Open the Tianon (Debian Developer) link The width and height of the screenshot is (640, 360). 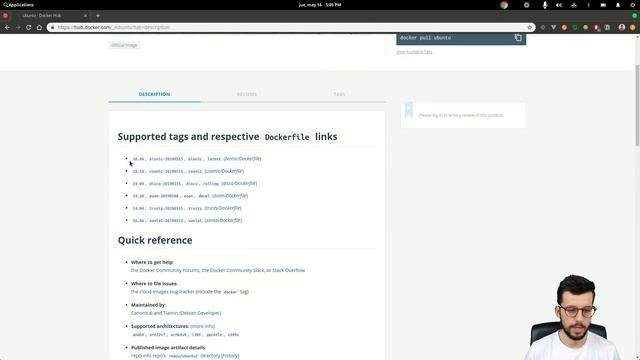coord(192,313)
